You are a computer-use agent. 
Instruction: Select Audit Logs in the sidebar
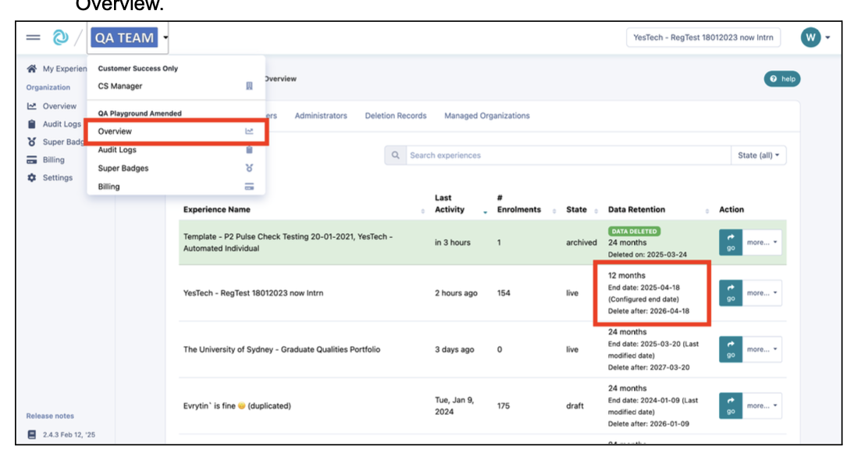(x=61, y=124)
